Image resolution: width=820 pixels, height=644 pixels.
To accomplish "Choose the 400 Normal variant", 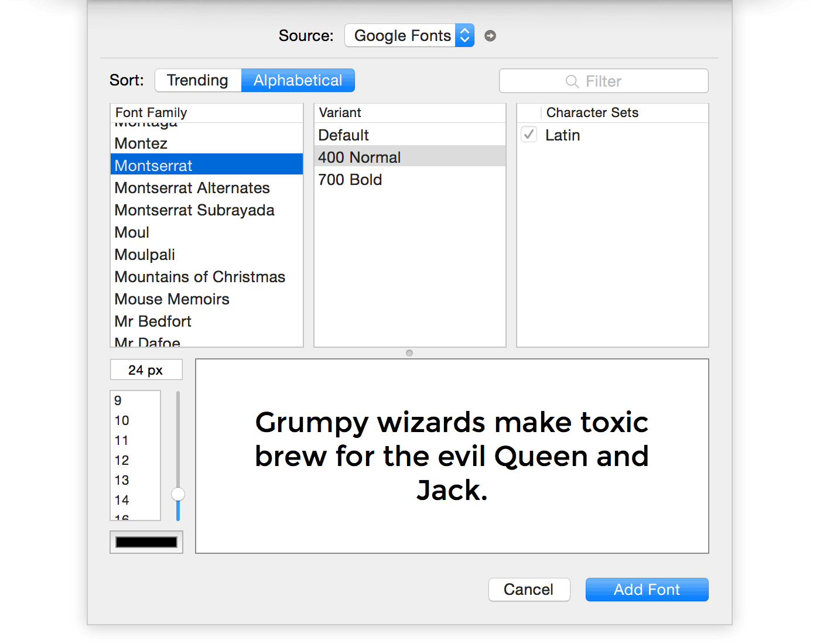I will (x=410, y=157).
